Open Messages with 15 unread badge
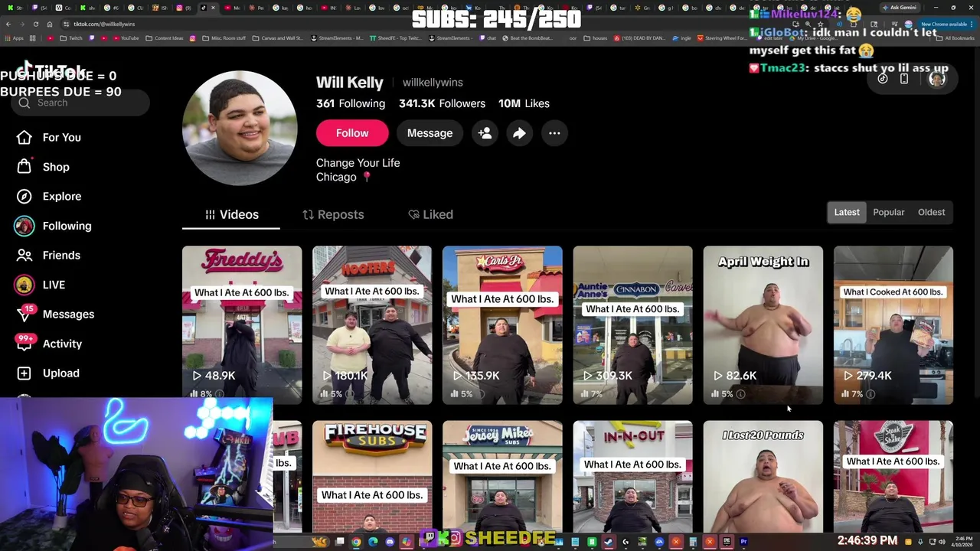 click(56, 315)
